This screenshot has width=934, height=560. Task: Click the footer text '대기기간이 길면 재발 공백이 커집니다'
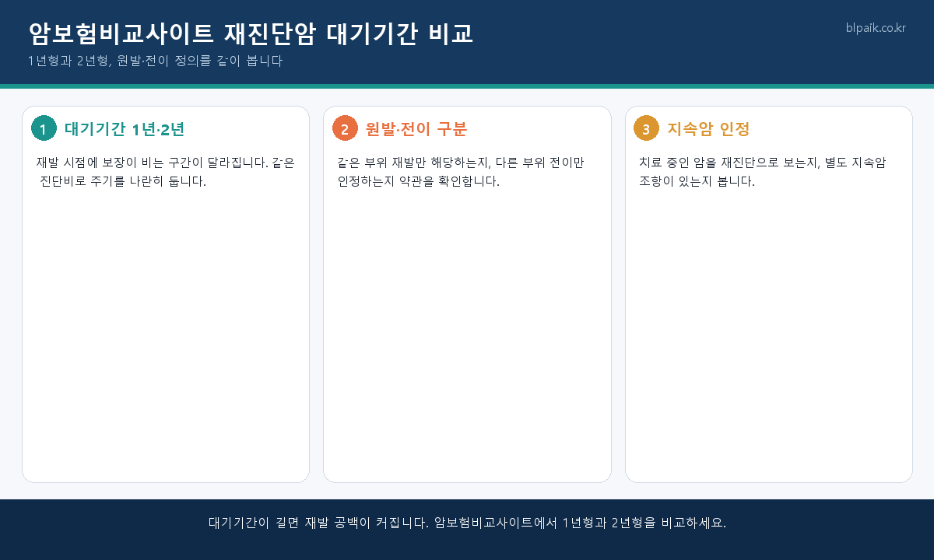pos(318,523)
